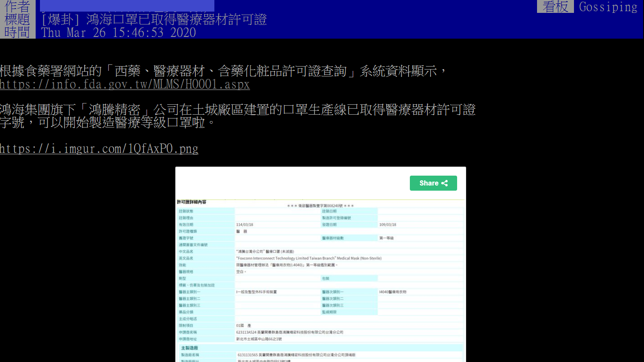Click the Foxconn Interconnect Technology English product name
This screenshot has width=644, height=362.
[309, 258]
